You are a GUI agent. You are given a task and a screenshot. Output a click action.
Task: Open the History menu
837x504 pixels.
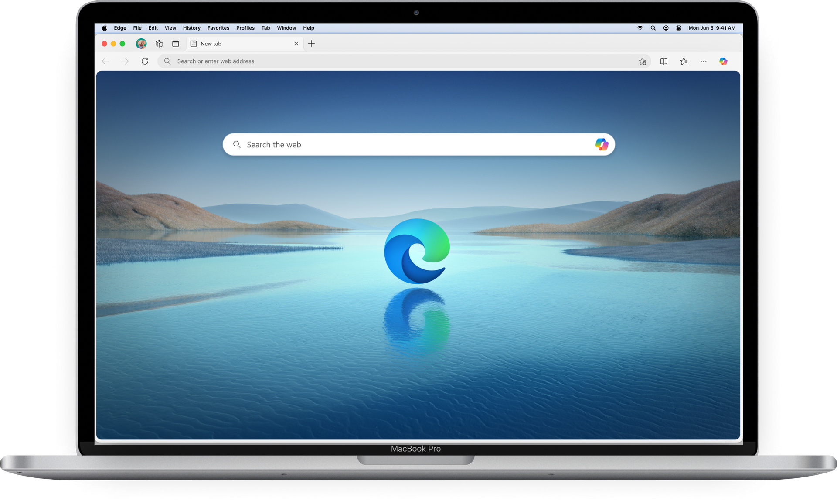192,28
